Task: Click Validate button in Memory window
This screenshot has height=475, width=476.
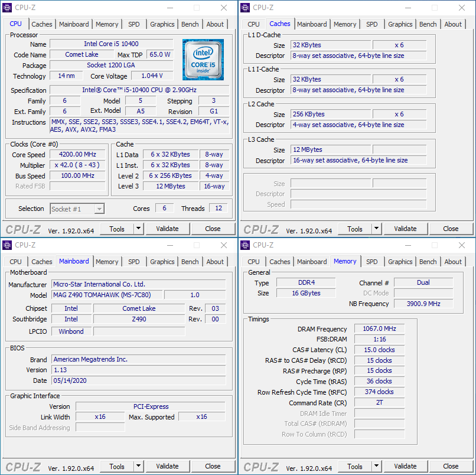Action: tap(405, 466)
